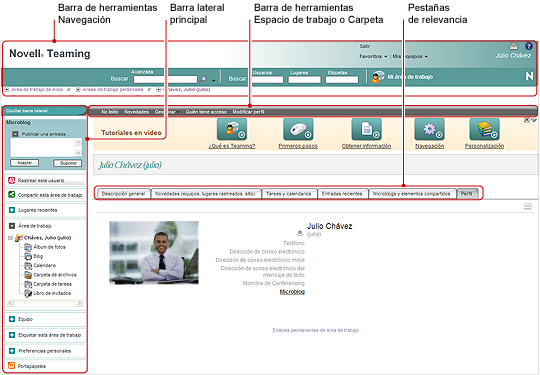The height and width of the screenshot is (375, 540).
Task: Click Modificar perfil
Action: (x=249, y=112)
